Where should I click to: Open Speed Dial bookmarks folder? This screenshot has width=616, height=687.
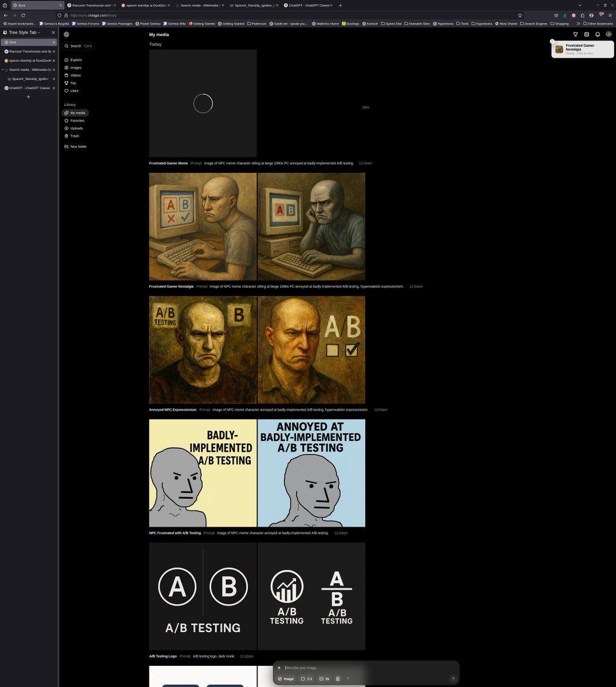392,23
